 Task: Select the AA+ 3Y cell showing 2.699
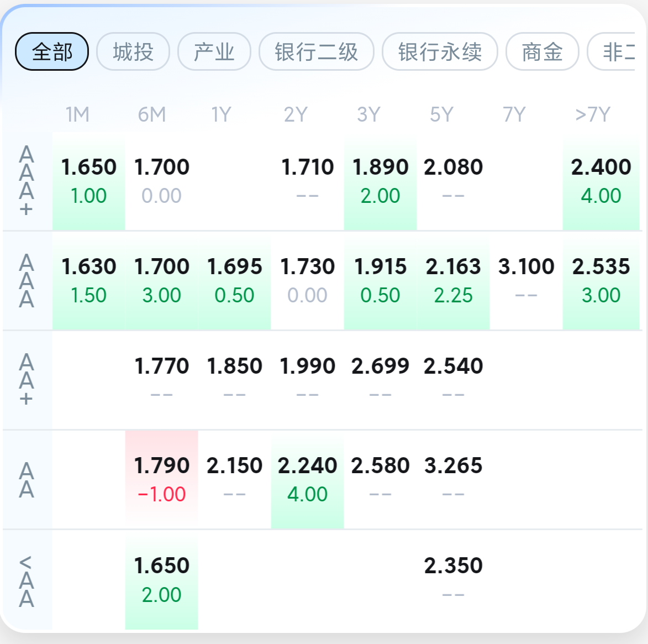[380, 380]
